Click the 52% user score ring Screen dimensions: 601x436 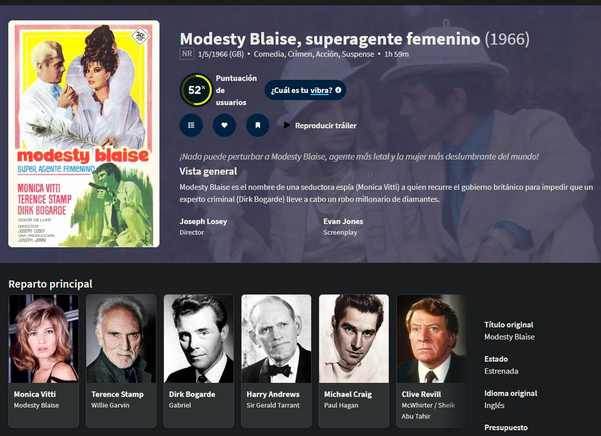click(196, 90)
